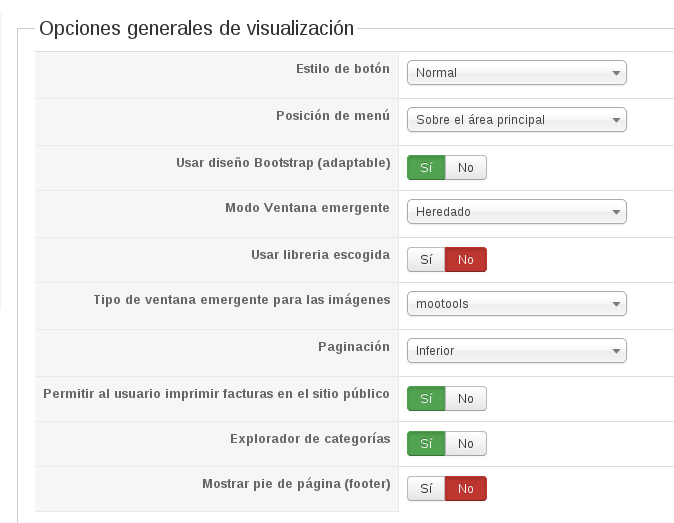
Task: Open the Paginación dropdown
Action: click(x=516, y=351)
